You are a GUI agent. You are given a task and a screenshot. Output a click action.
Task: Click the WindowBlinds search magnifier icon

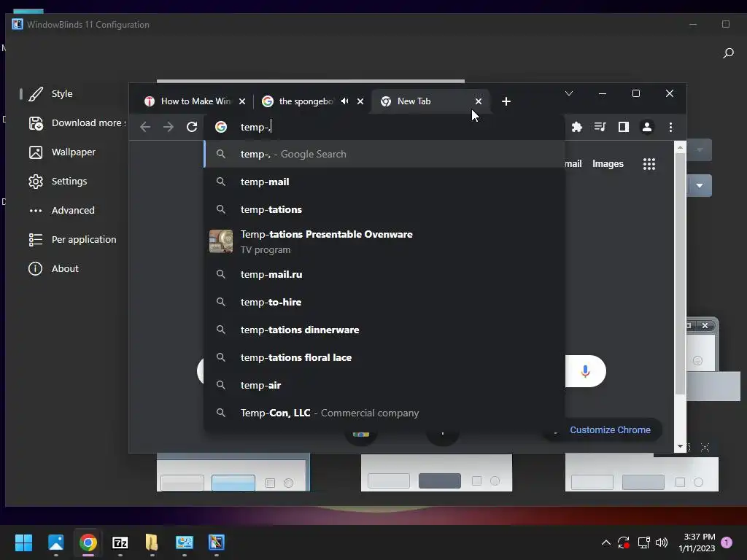(729, 52)
